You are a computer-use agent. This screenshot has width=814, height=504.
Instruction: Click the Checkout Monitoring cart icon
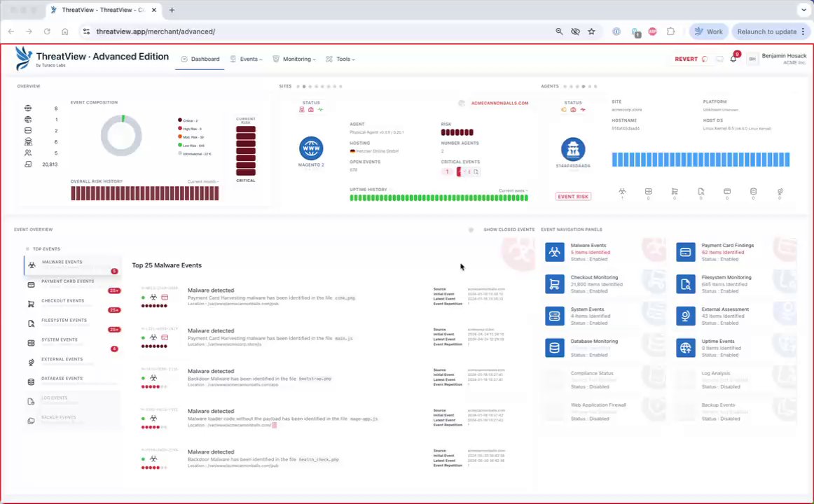coord(554,284)
